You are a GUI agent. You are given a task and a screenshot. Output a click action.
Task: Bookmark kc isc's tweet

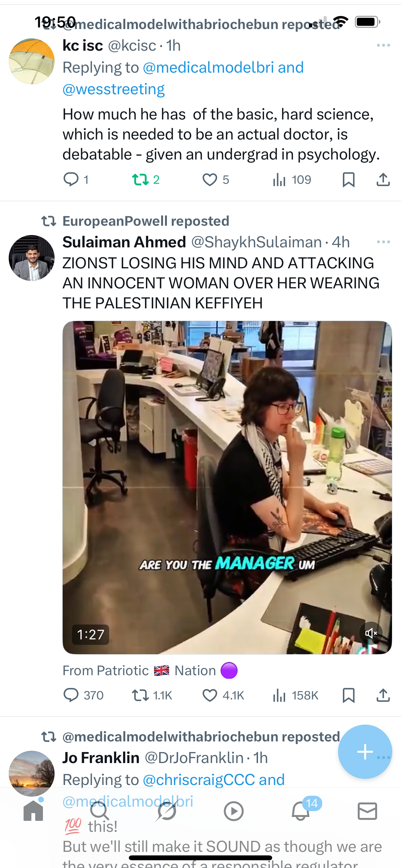click(x=348, y=179)
